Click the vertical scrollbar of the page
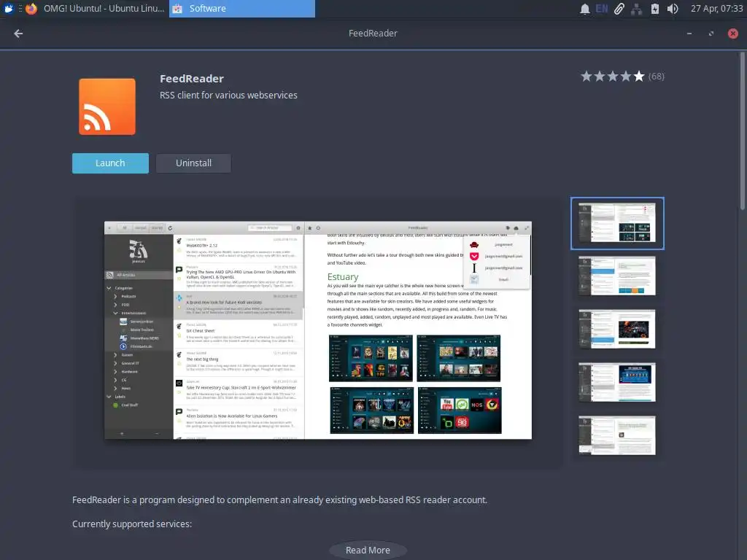 pos(743,131)
